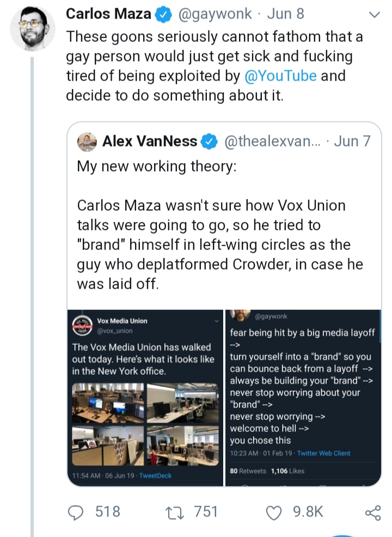Open the @thealexvan... handle in quoted tweet
Viewport: 392px width, 537px height.
(273, 141)
